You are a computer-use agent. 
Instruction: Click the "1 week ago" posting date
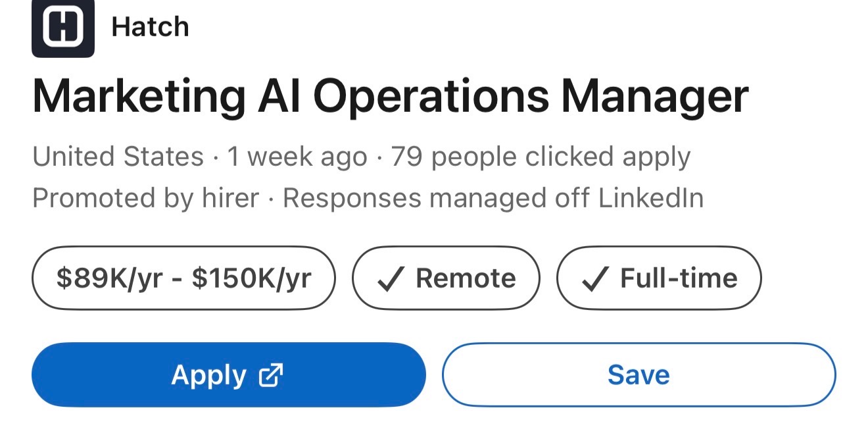coord(297,157)
